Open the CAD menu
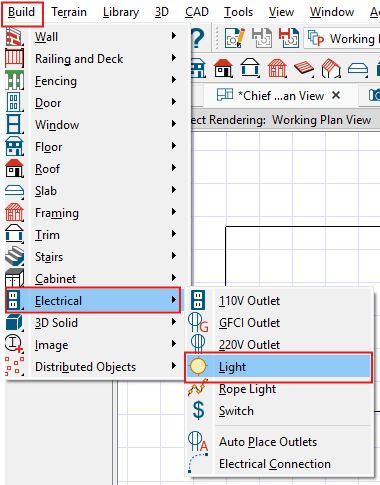The height and width of the screenshot is (485, 380). [197, 12]
